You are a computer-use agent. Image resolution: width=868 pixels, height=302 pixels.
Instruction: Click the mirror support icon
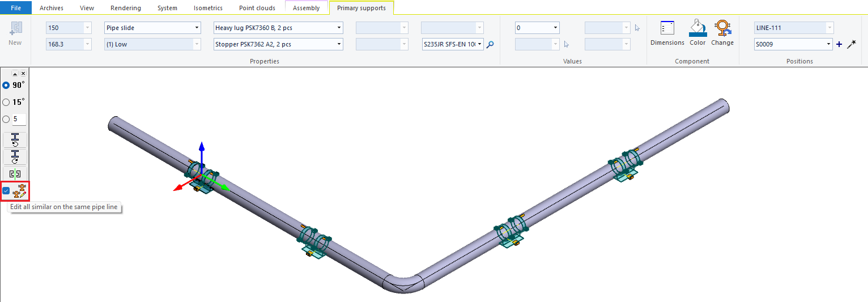tap(15, 173)
